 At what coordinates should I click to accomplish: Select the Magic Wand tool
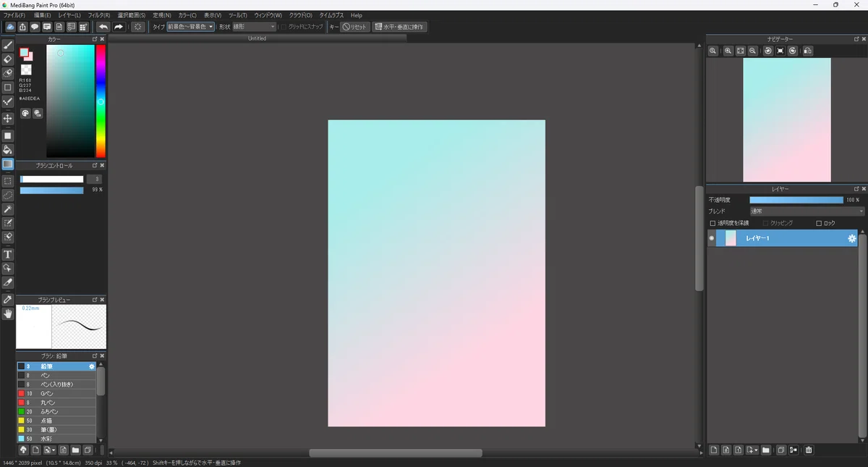[8, 209]
